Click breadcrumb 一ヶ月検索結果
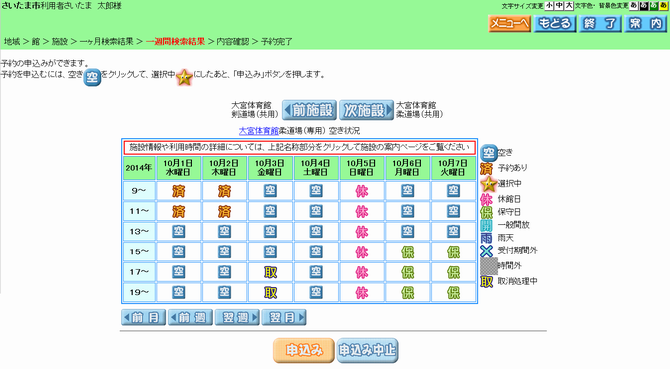 (106, 41)
